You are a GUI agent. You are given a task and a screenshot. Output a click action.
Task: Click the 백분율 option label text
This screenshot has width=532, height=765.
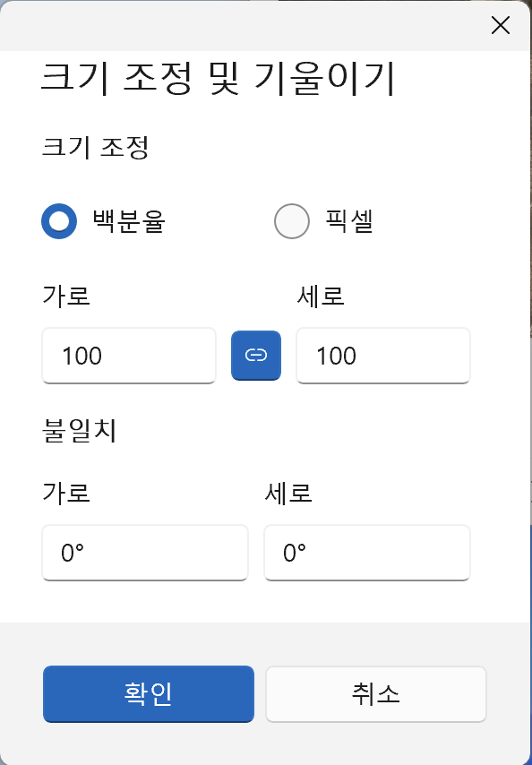(129, 221)
